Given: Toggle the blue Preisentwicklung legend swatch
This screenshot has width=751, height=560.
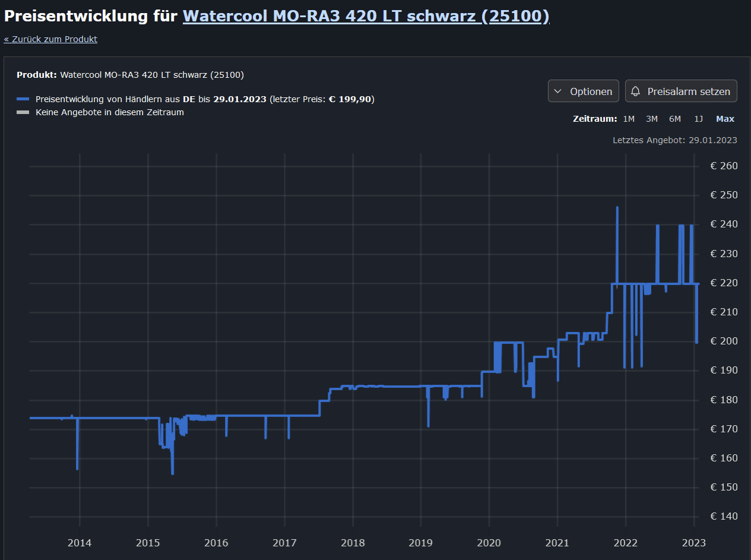Looking at the screenshot, I should pyautogui.click(x=23, y=99).
